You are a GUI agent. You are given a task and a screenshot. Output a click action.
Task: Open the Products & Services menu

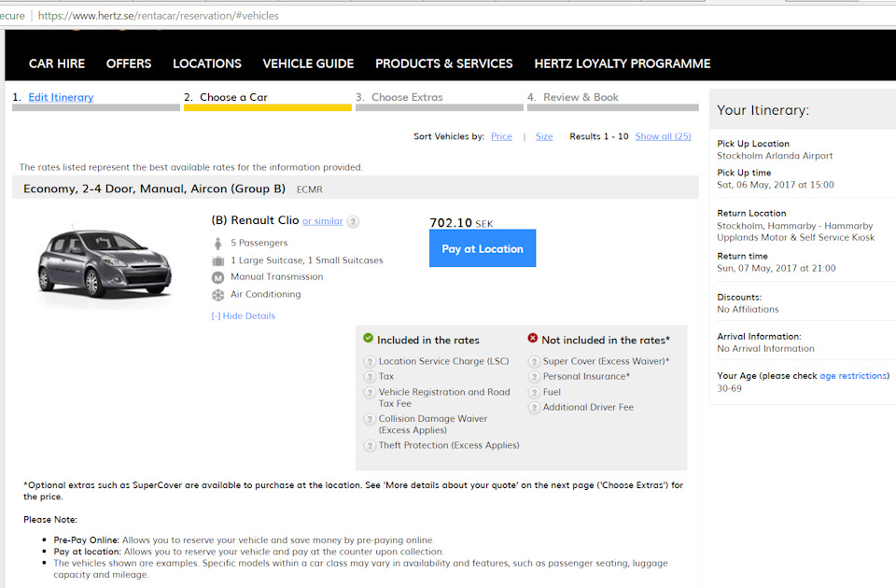pos(443,63)
